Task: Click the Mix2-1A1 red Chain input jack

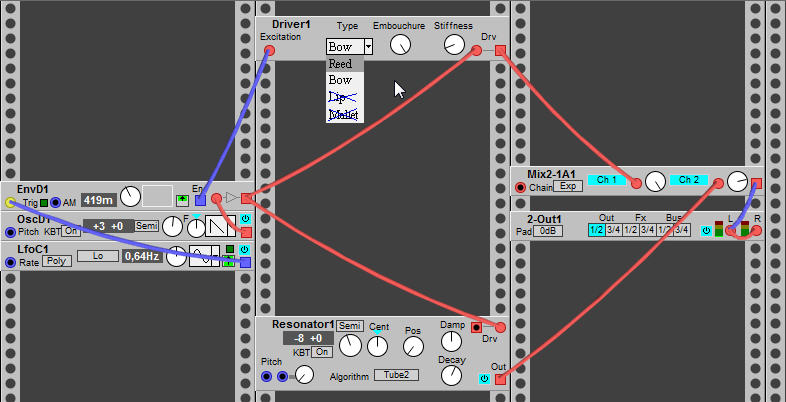Action: pyautogui.click(x=520, y=187)
